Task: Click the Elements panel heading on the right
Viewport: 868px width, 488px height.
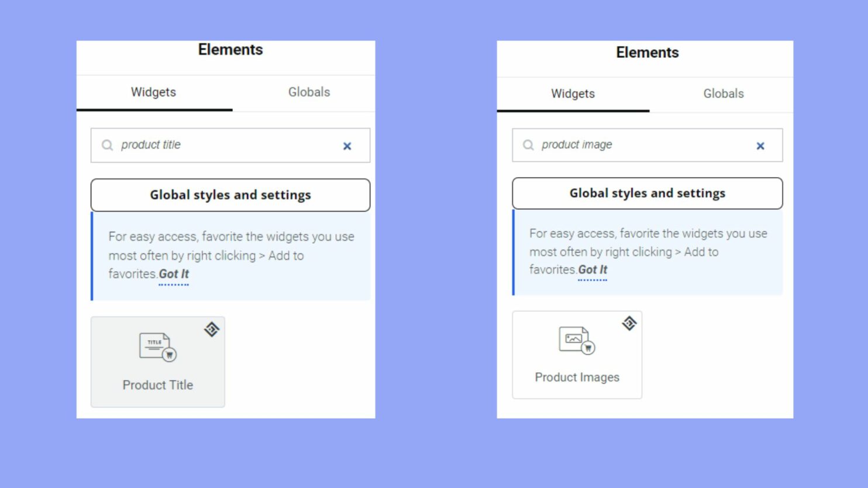Action: coord(647,52)
